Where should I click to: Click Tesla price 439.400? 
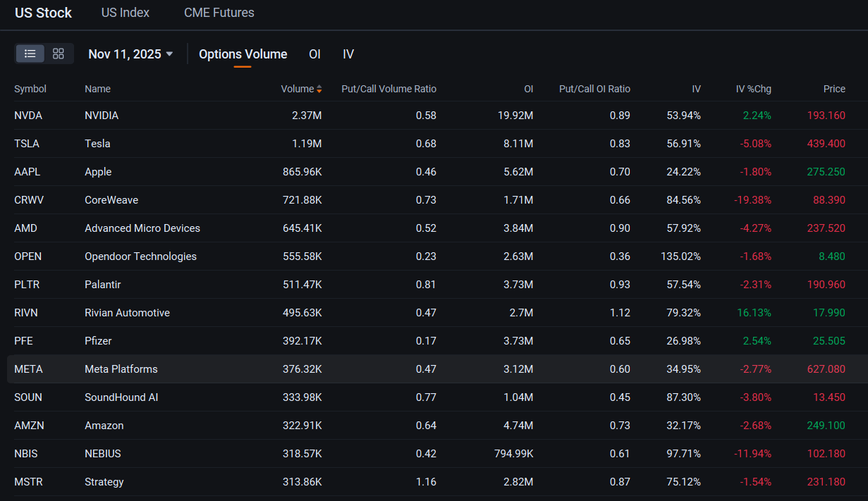click(x=826, y=144)
